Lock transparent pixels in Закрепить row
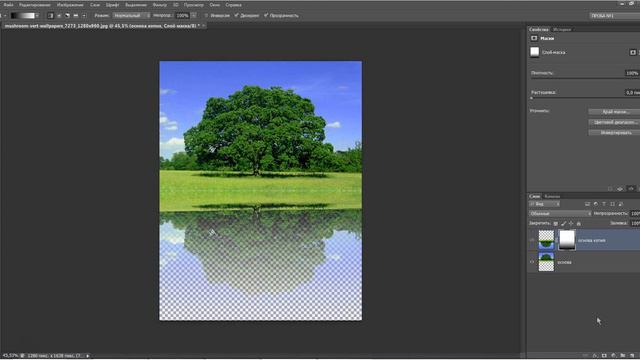The image size is (640, 360). [556, 223]
